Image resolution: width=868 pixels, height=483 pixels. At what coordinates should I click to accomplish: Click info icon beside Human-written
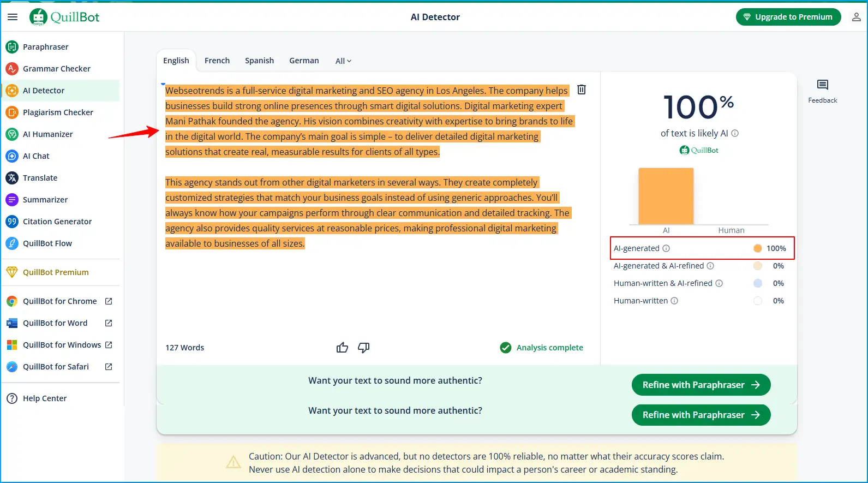coord(674,301)
